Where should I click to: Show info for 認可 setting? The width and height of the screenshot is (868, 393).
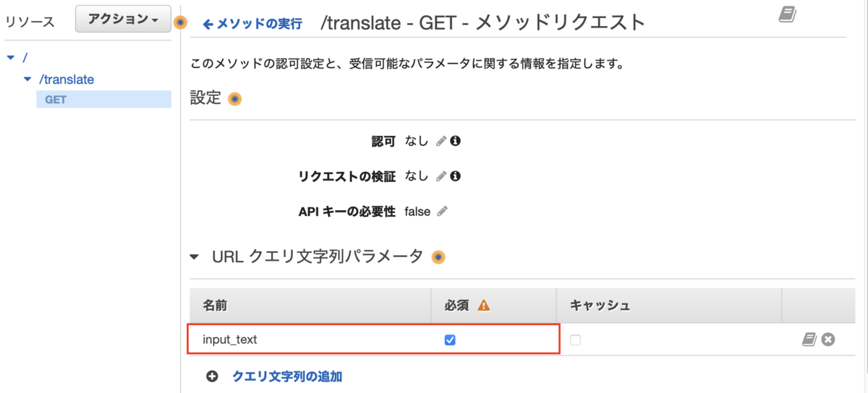click(x=455, y=141)
